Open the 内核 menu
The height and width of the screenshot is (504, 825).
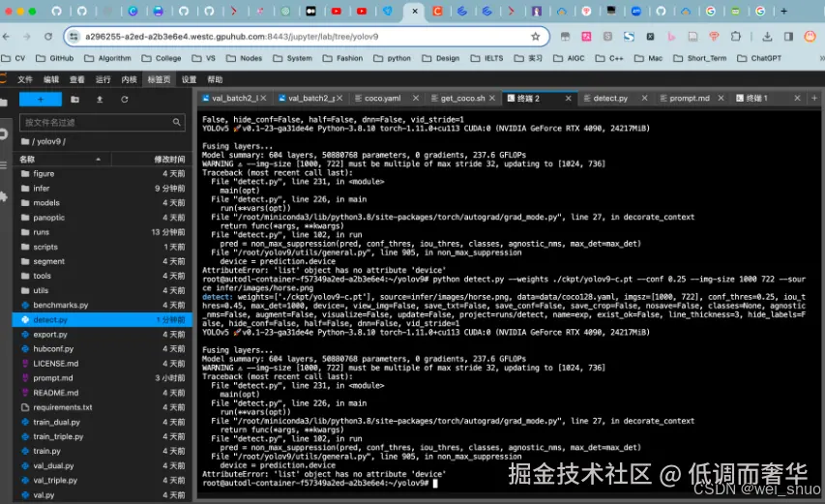tap(129, 79)
